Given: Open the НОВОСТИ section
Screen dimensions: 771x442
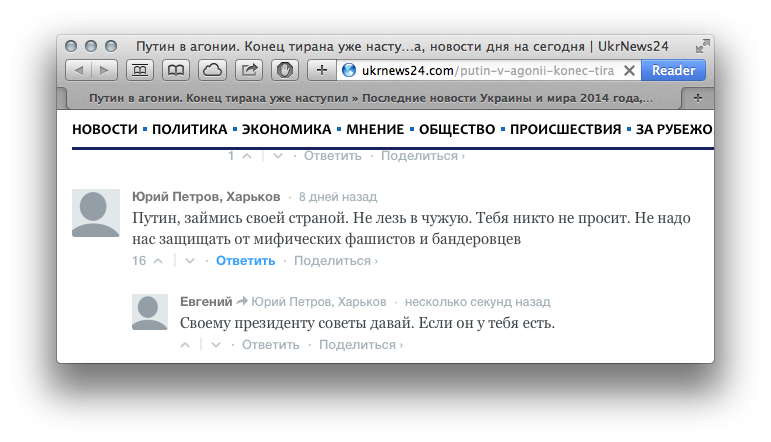Looking at the screenshot, I should [x=105, y=129].
